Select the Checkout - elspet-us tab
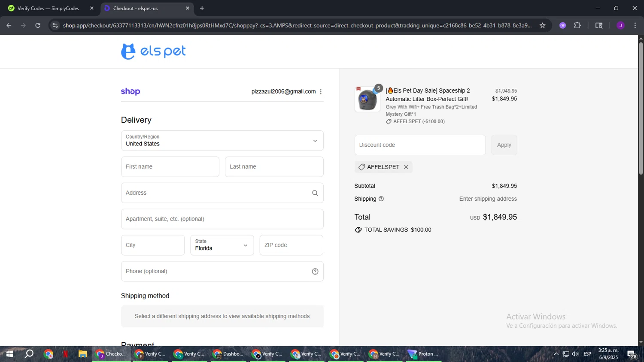This screenshot has width=644, height=362. (147, 8)
